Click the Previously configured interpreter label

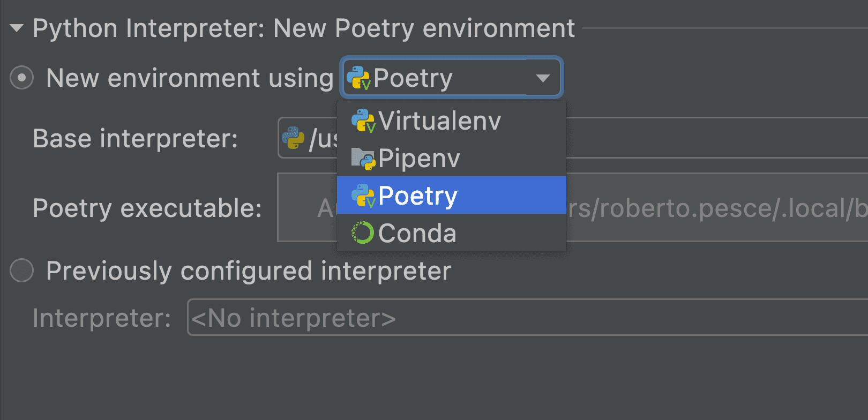249,271
